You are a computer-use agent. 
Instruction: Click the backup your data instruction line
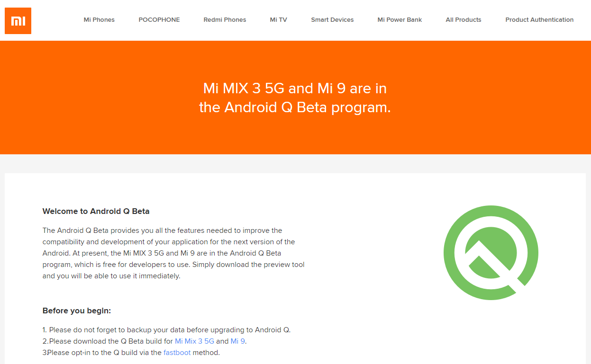(166, 330)
